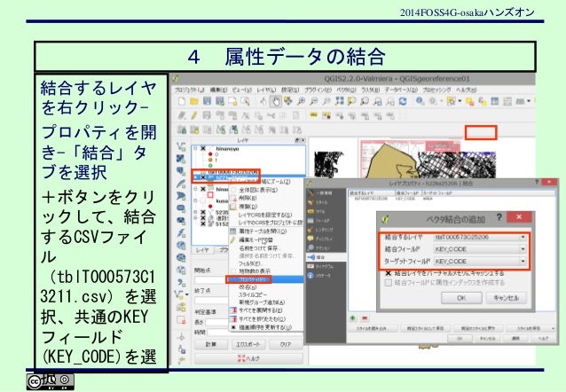The width and height of the screenshot is (566, 392).
Task: Click the Toggle Editing pencil icon
Action: tap(194, 115)
